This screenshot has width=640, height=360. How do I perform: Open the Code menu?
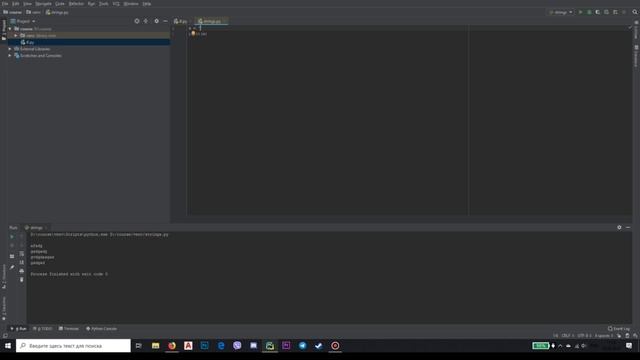[60, 4]
